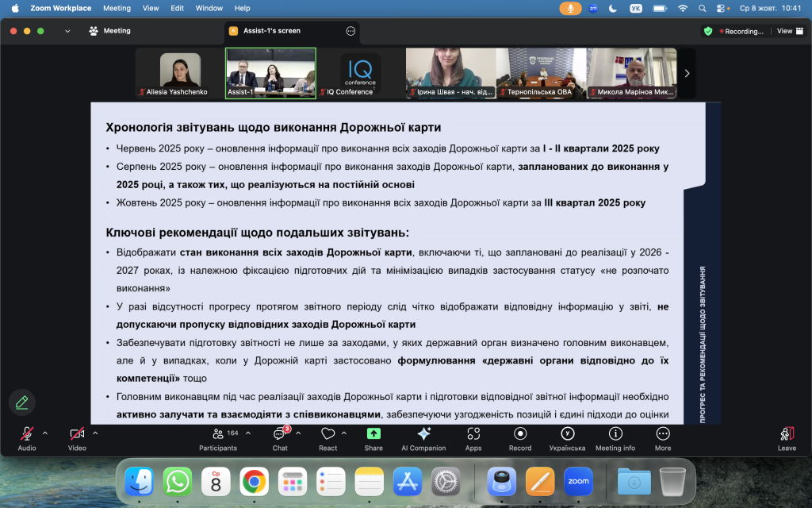Open the View layout dropdown

[787, 31]
